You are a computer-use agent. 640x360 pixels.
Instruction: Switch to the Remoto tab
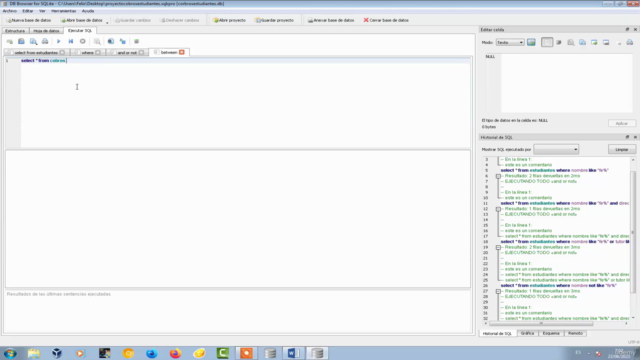coord(576,333)
